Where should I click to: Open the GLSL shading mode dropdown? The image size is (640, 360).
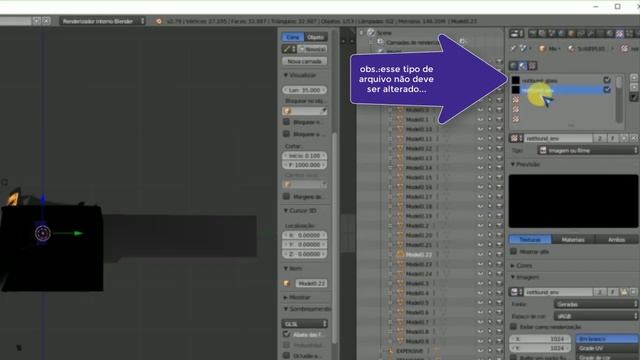point(304,324)
